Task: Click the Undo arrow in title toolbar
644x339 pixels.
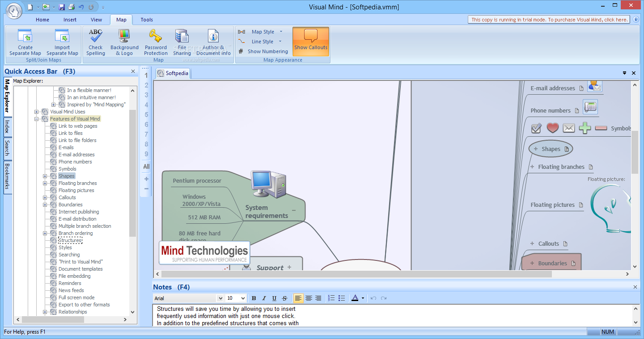Action: pyautogui.click(x=81, y=7)
